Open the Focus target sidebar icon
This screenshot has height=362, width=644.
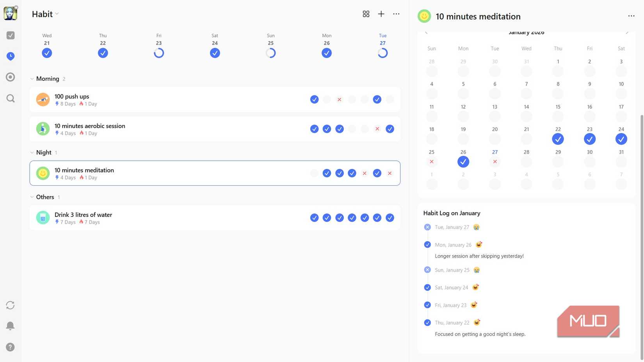11,77
